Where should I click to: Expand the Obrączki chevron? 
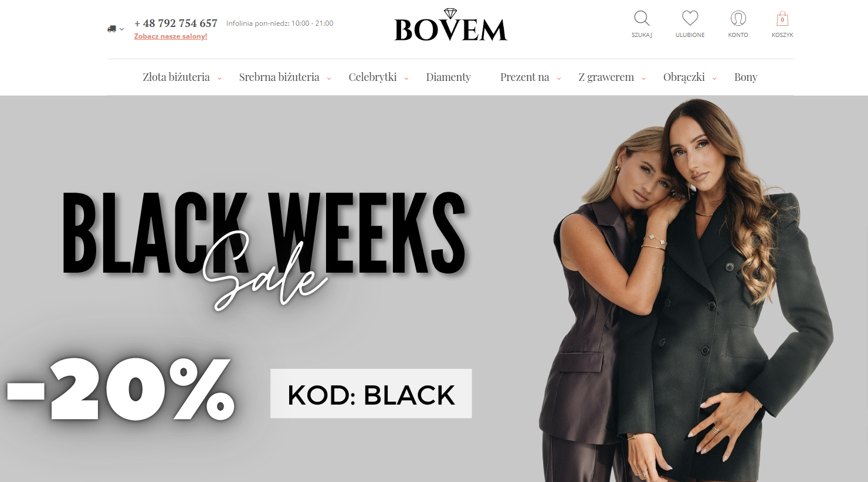(x=714, y=79)
